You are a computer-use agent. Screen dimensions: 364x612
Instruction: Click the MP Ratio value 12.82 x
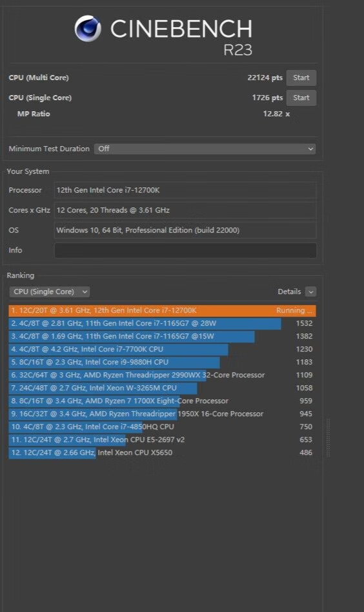[276, 114]
